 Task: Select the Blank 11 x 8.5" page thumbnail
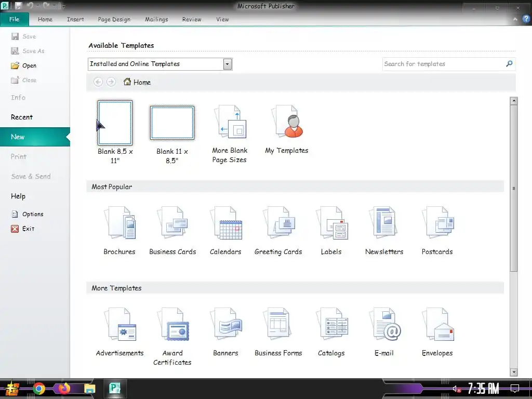click(172, 123)
